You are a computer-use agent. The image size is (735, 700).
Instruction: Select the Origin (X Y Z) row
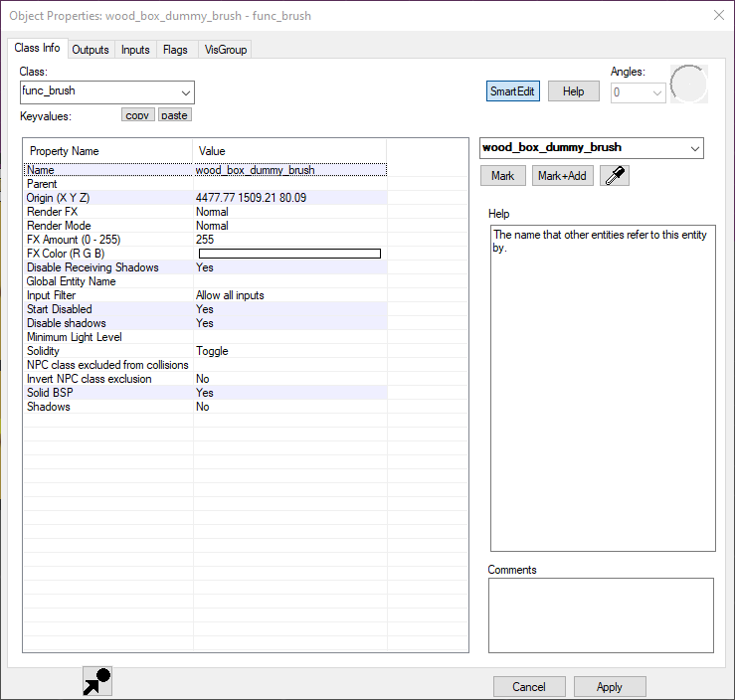205,198
